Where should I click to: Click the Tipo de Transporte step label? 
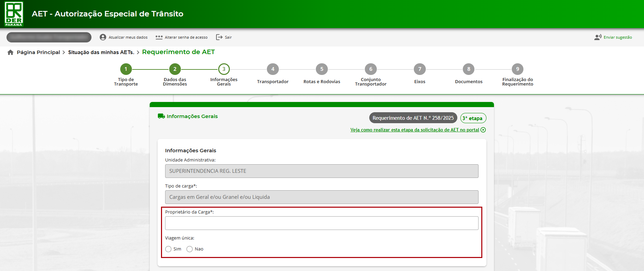pos(126,82)
